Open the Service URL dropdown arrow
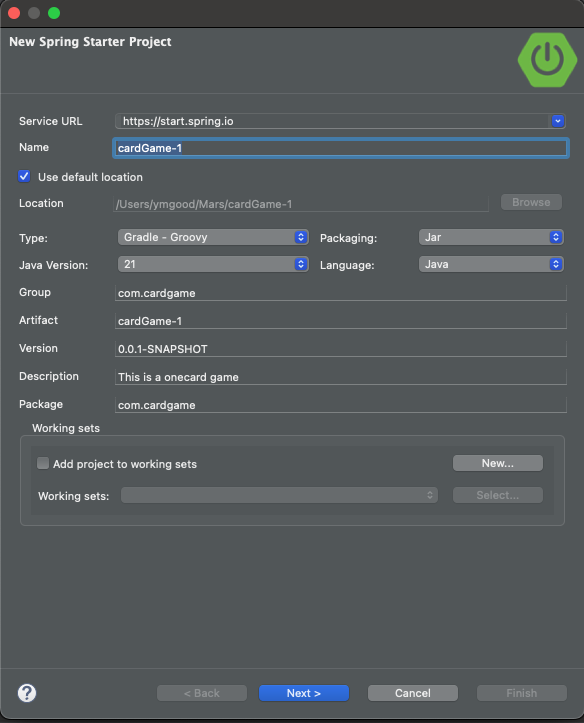The height and width of the screenshot is (723, 584). (x=558, y=121)
